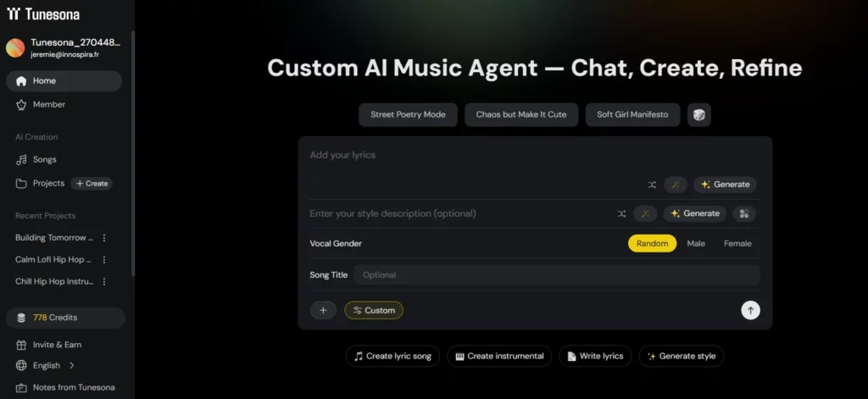Open the style tags grid icon
The width and height of the screenshot is (868, 399).
click(x=744, y=213)
